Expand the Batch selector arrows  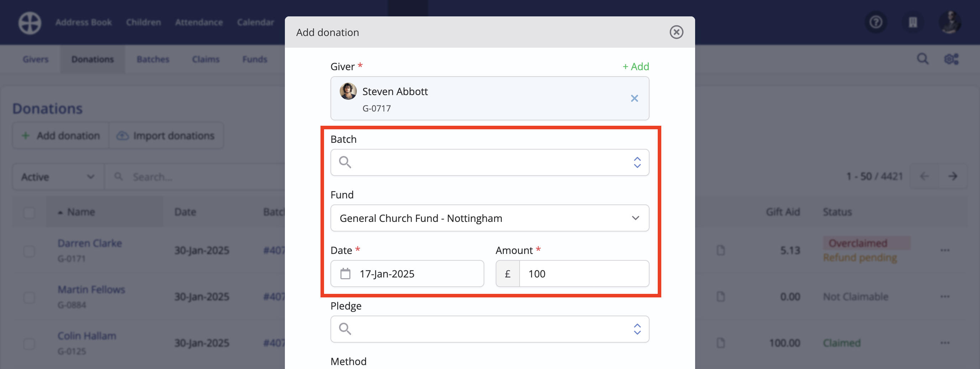(x=637, y=162)
